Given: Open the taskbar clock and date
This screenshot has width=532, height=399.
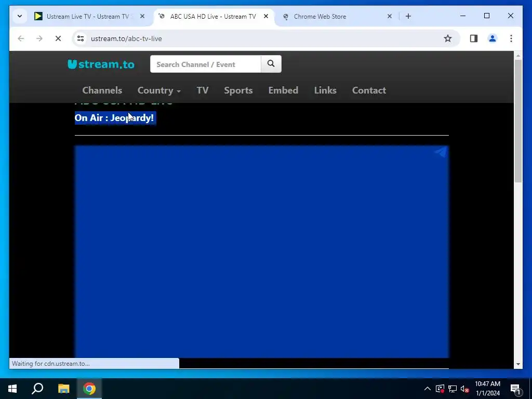Looking at the screenshot, I should (x=487, y=389).
